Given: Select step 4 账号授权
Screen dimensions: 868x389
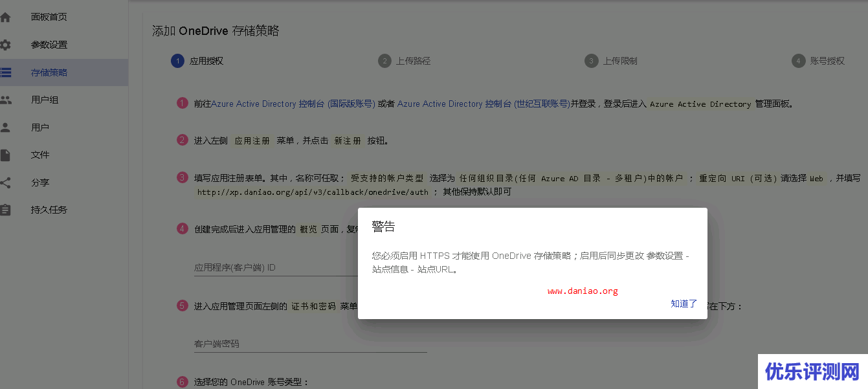Looking at the screenshot, I should pyautogui.click(x=818, y=61).
